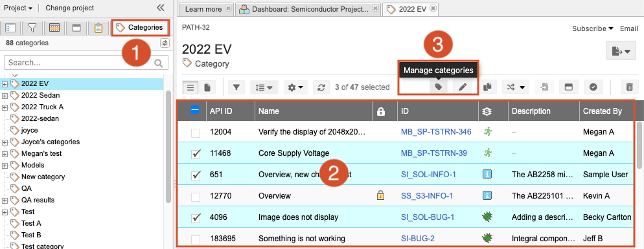Switch to reading document view
The width and height of the screenshot is (644, 249).
[x=207, y=87]
